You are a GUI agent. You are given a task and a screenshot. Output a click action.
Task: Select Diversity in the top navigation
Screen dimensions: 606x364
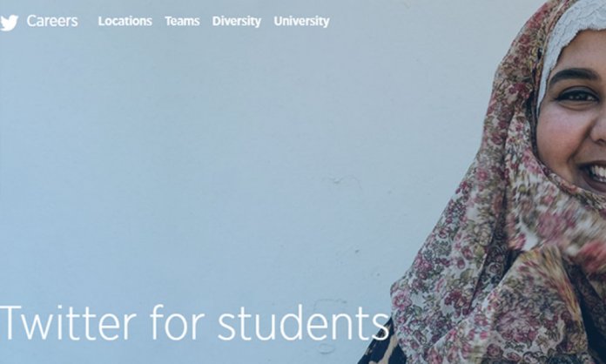point(237,21)
